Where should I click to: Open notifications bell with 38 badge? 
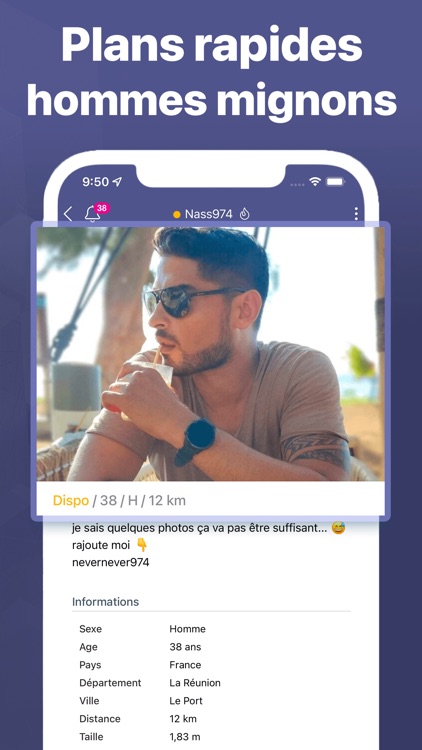pos(96,212)
